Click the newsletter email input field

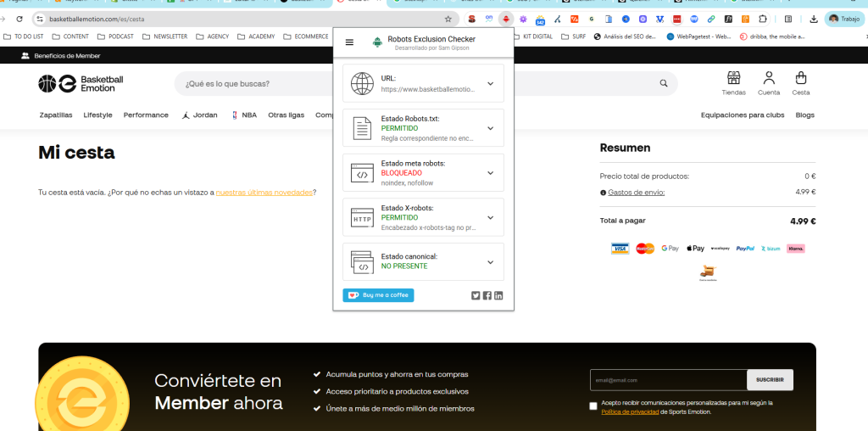coord(668,380)
